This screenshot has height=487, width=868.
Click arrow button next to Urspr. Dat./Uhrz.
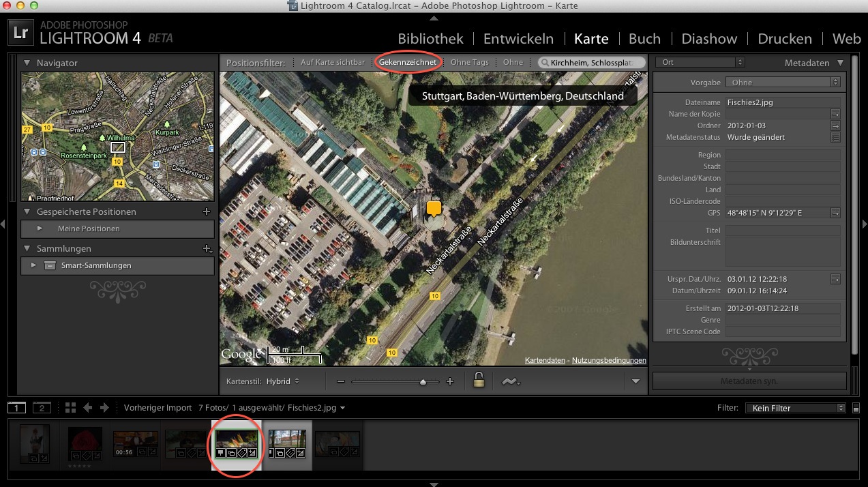point(835,279)
